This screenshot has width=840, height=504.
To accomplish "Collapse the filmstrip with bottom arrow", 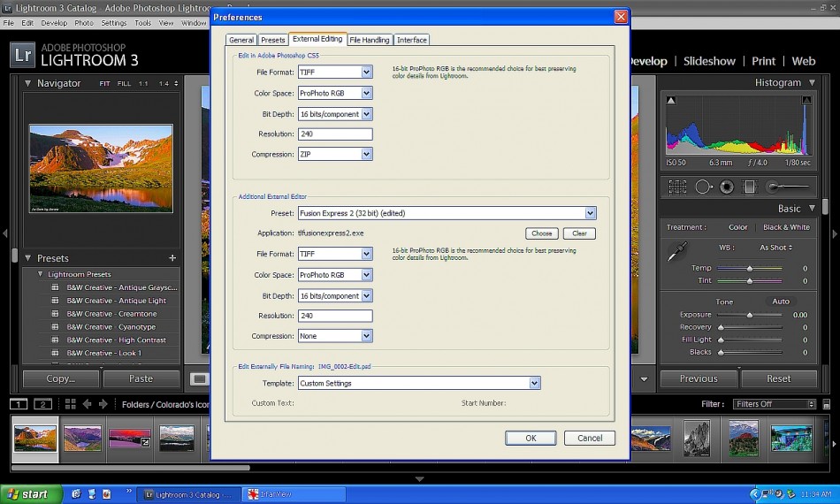I will (x=419, y=479).
